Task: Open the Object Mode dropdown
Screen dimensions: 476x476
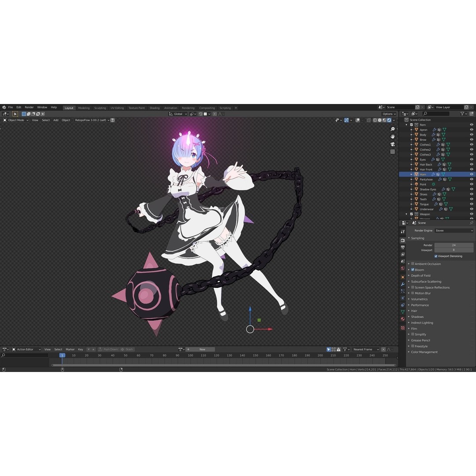Action: (16, 120)
